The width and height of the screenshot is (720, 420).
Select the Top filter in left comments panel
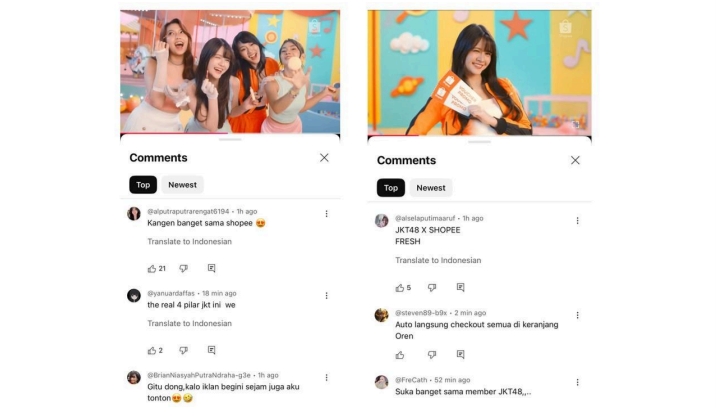pyautogui.click(x=143, y=185)
